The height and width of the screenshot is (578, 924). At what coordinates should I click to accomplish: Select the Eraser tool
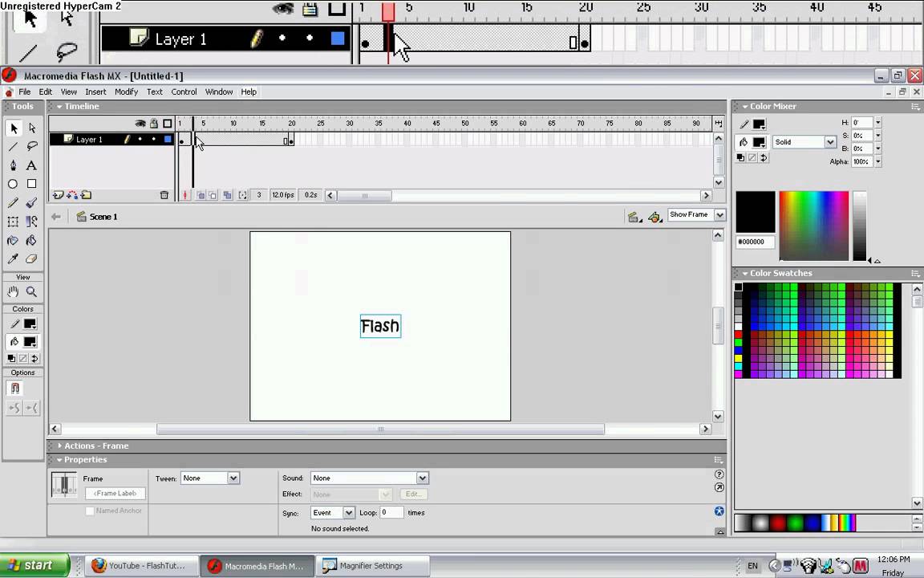point(32,259)
